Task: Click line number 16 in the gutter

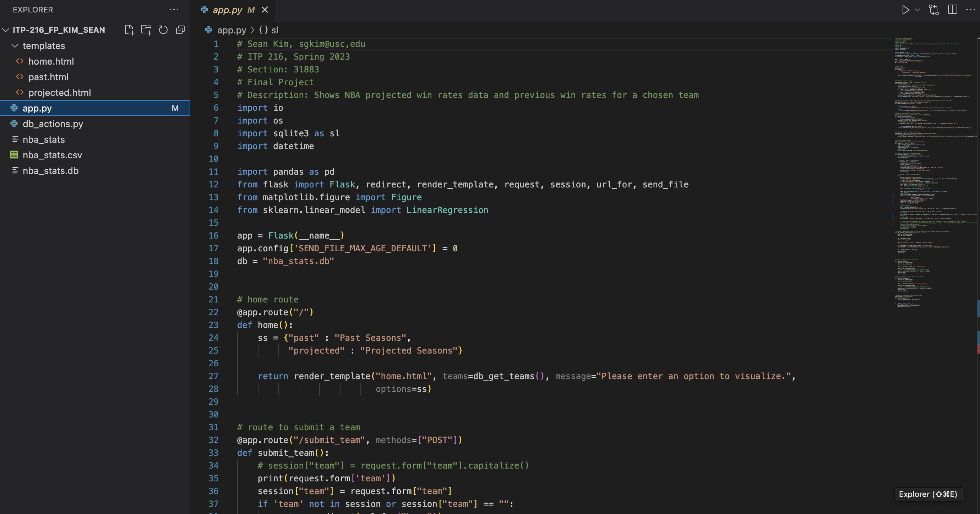Action: [x=213, y=235]
